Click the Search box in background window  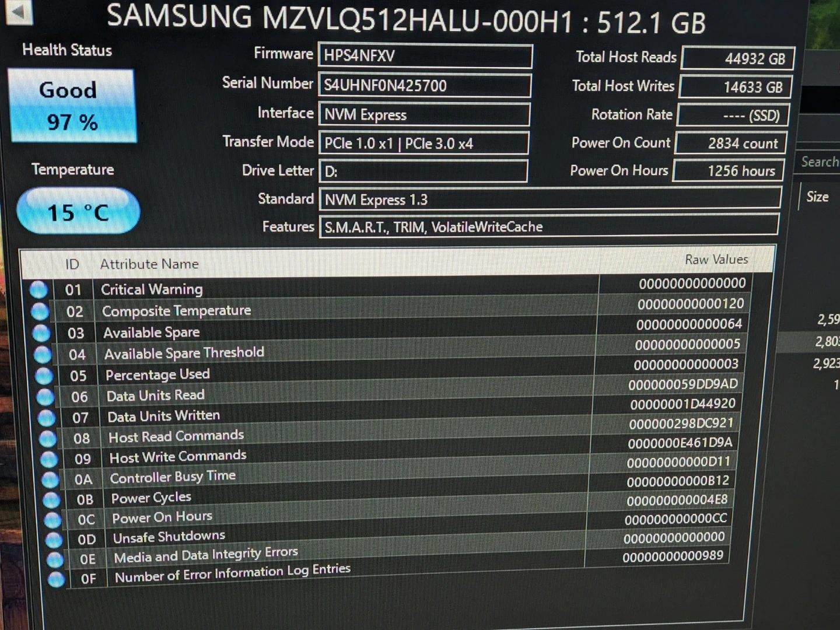(x=819, y=162)
